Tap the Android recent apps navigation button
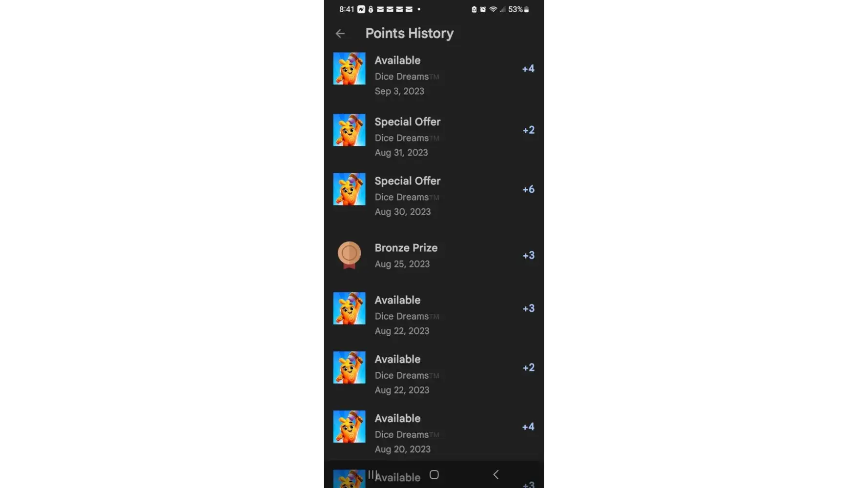Image resolution: width=868 pixels, height=488 pixels. pos(372,474)
